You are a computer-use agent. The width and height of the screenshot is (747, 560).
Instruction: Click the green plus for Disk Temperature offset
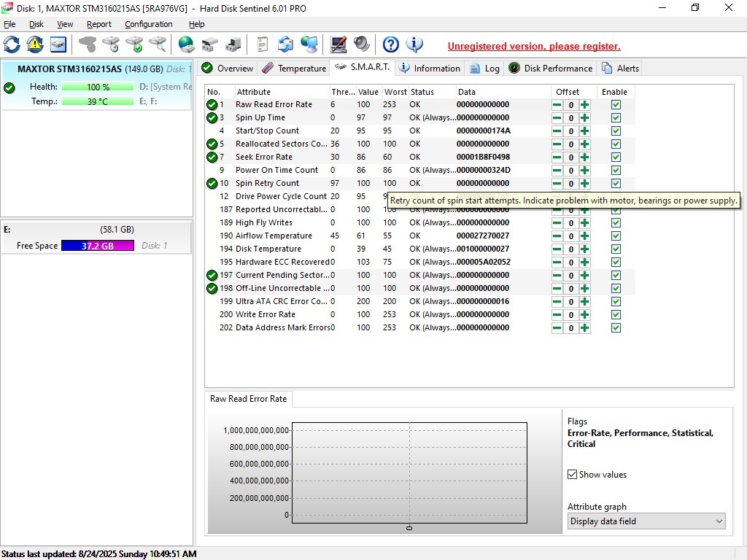click(584, 249)
